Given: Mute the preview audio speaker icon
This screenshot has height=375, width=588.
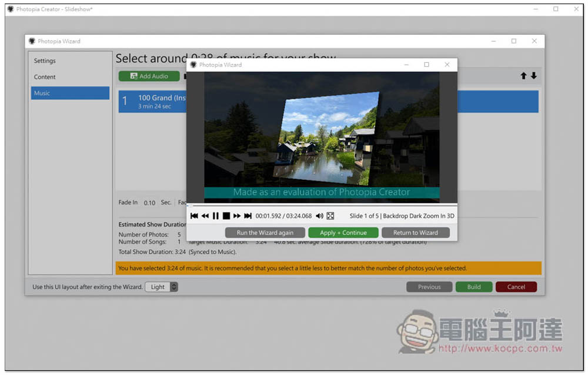Looking at the screenshot, I should click(x=319, y=216).
